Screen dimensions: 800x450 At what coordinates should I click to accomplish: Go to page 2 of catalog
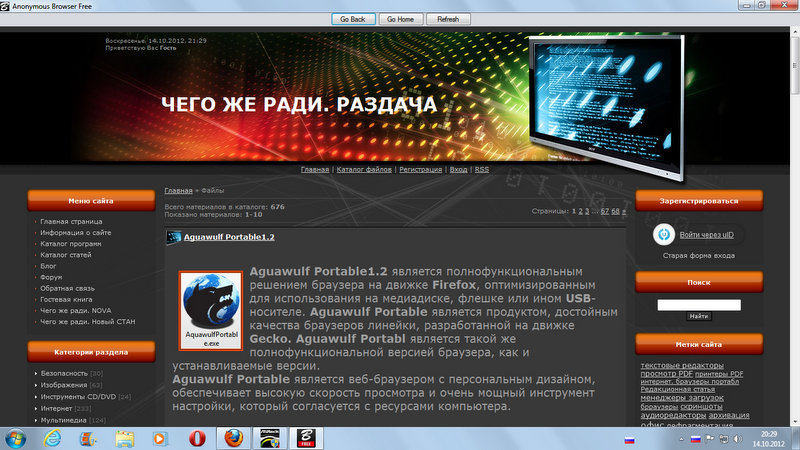point(580,211)
